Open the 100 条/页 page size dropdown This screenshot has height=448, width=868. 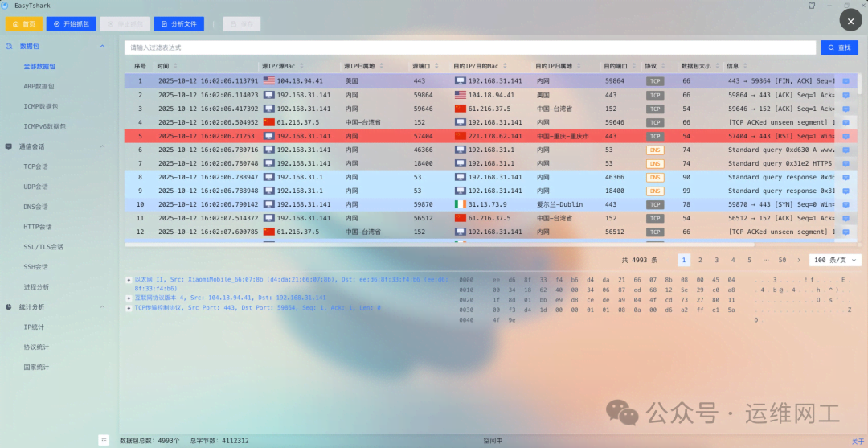(837, 260)
